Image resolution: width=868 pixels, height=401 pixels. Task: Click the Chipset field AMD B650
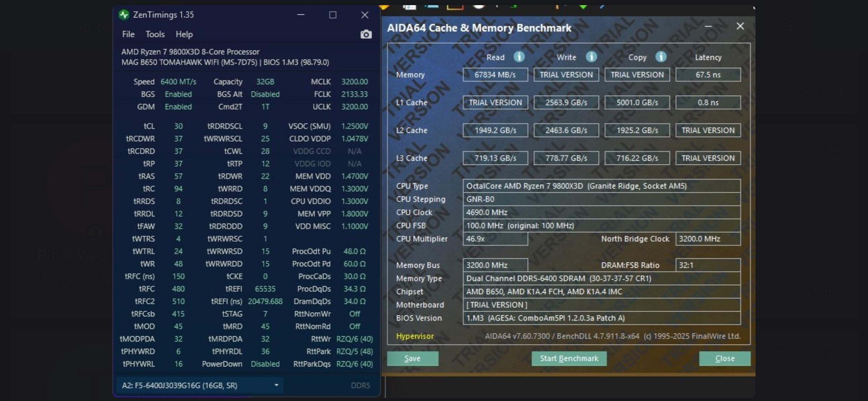tap(602, 292)
